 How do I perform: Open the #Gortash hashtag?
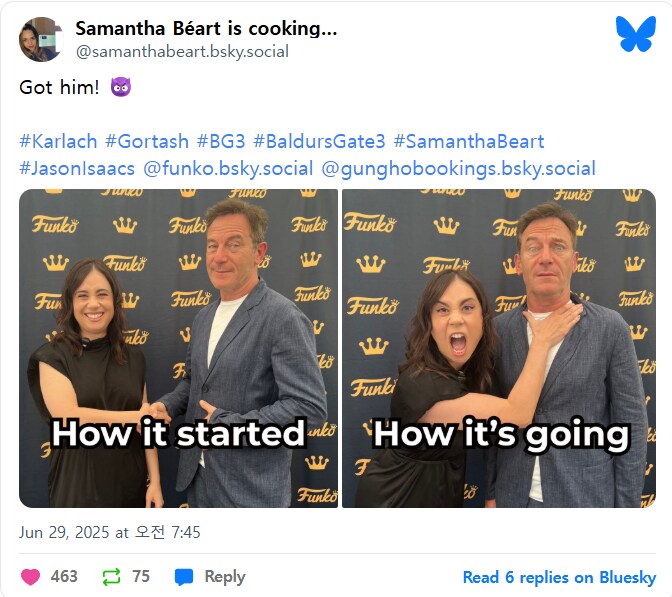point(147,141)
